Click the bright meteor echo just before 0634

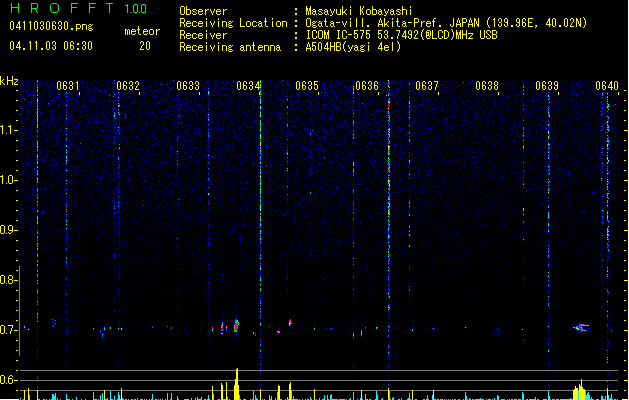[236, 325]
